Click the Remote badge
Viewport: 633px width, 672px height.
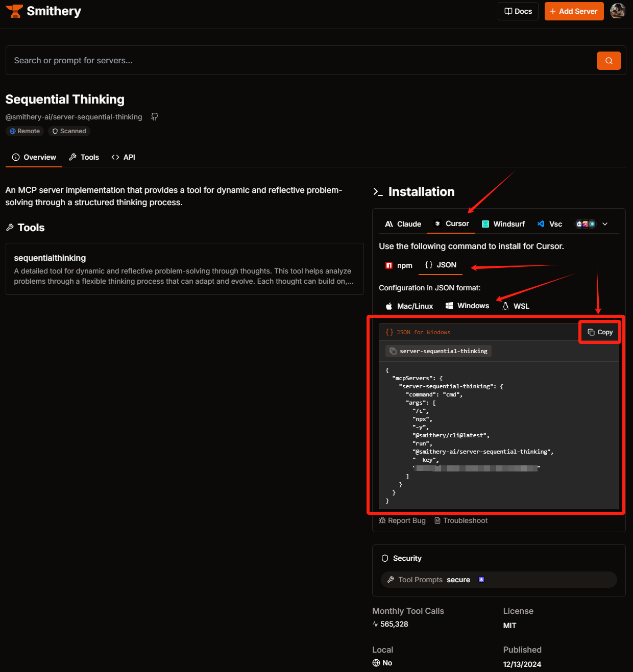[x=25, y=131]
